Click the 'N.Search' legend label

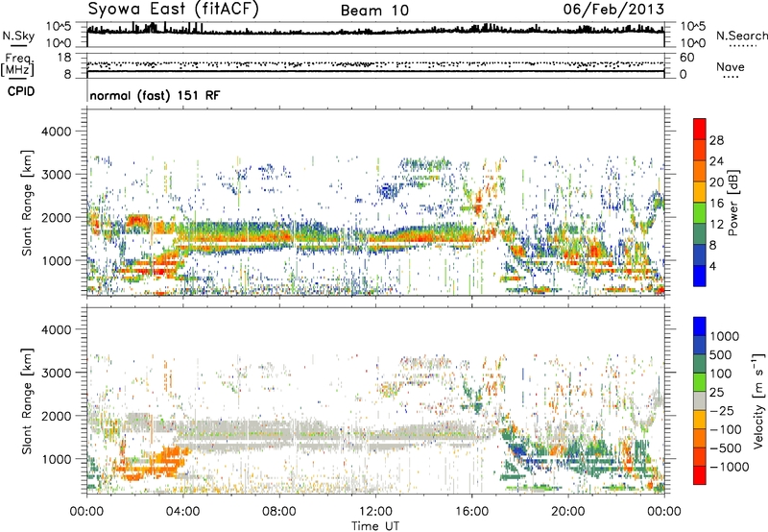[x=742, y=36]
